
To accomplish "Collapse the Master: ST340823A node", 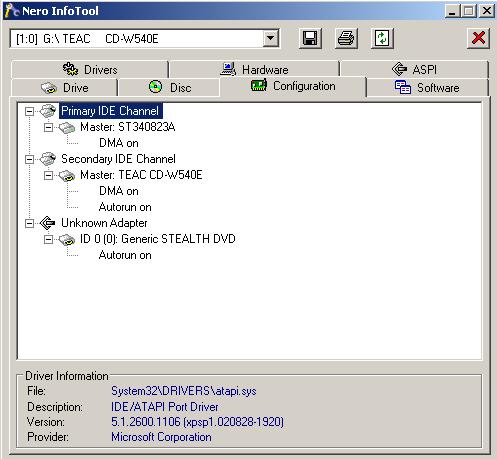I will coord(48,127).
